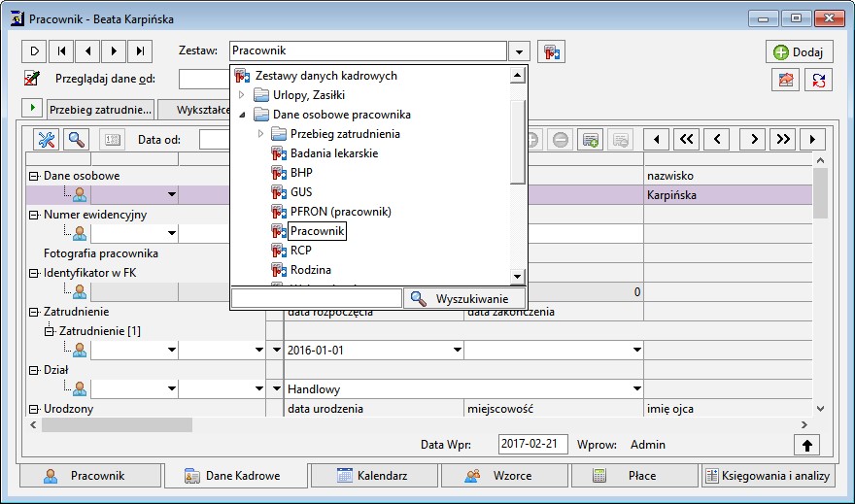
Task: Click the search text field beside Wyszukiwanie
Action: click(x=317, y=298)
